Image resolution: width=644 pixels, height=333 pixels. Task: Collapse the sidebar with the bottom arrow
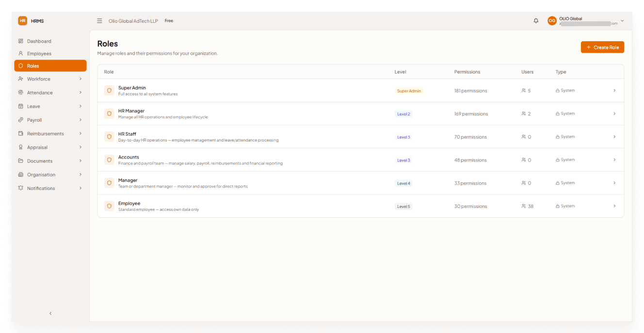[x=50, y=314]
